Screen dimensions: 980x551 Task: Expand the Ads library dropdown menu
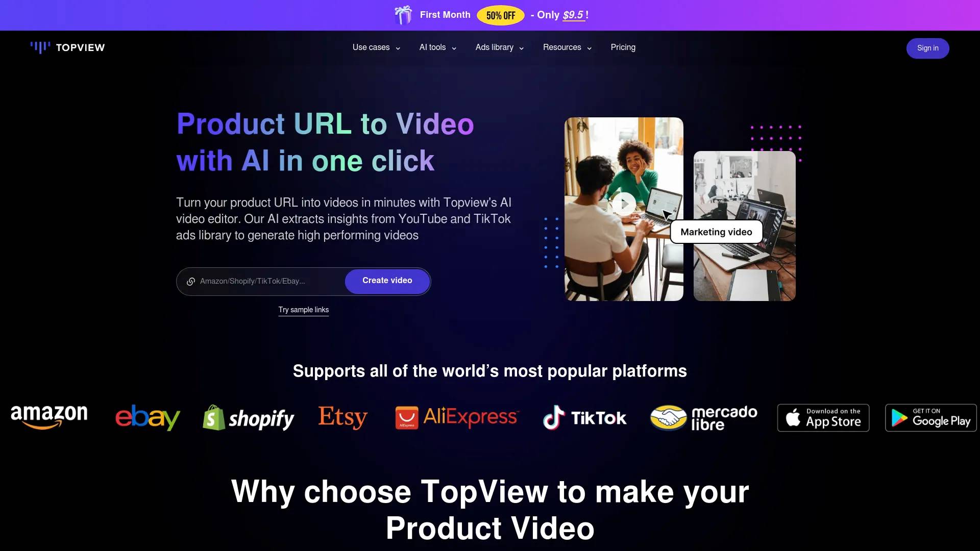pos(499,47)
